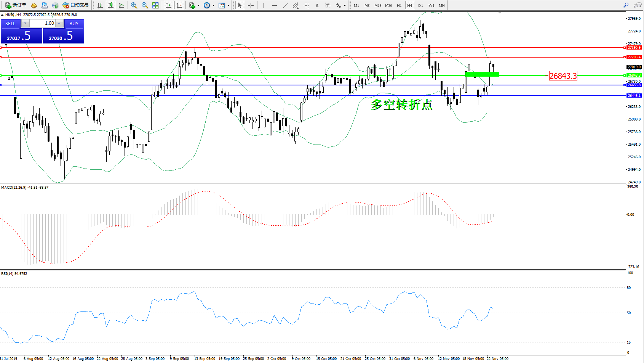Select the Fibonacci retracement tool
The height and width of the screenshot is (363, 644).
(306, 5)
